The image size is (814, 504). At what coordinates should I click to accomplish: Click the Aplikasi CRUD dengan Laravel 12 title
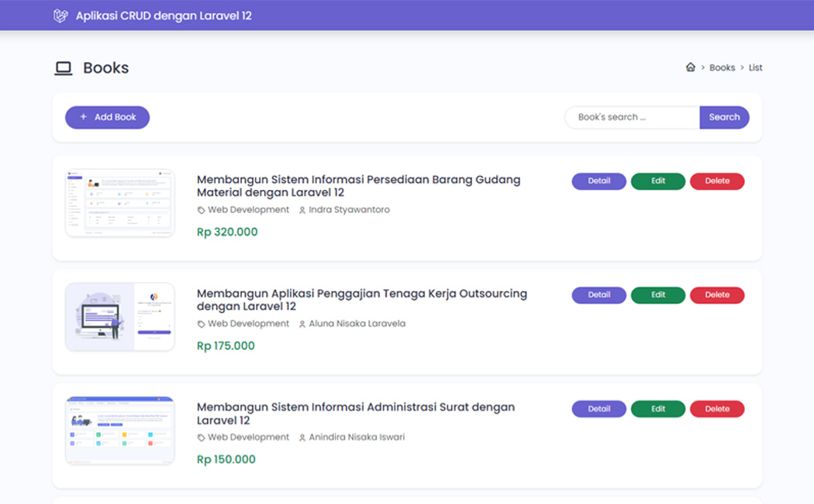coord(164,16)
